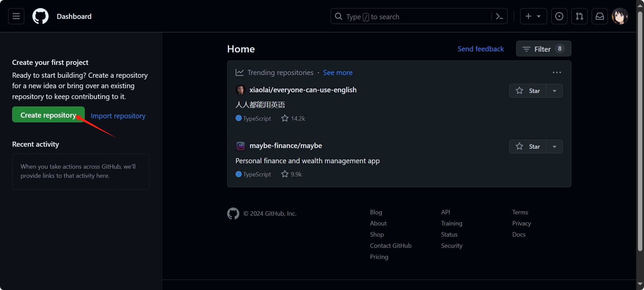Open xiaolai/everyone-can-use-english repository
Image resolution: width=644 pixels, height=290 pixels.
pos(303,90)
